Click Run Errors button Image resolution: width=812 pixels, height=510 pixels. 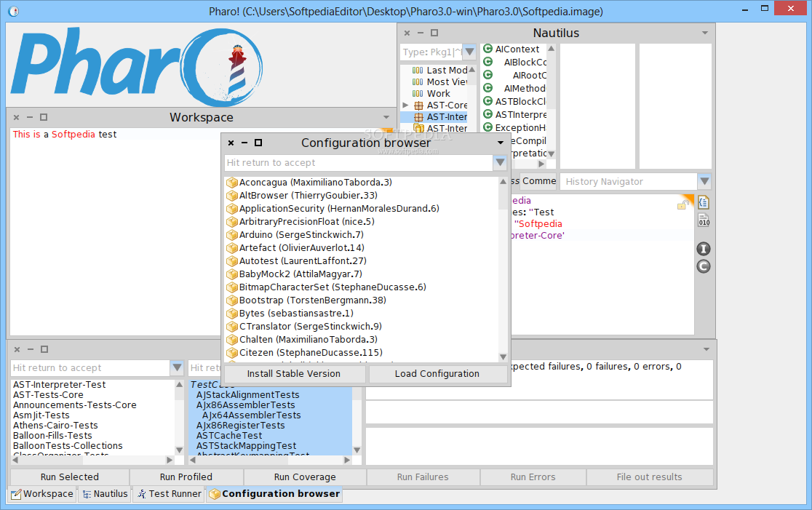[533, 477]
